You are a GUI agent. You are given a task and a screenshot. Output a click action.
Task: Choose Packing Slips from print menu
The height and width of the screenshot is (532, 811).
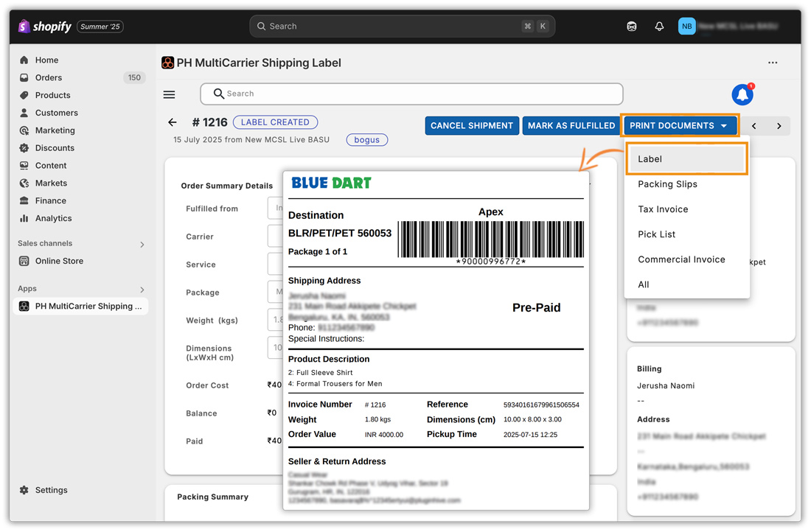(x=686, y=184)
